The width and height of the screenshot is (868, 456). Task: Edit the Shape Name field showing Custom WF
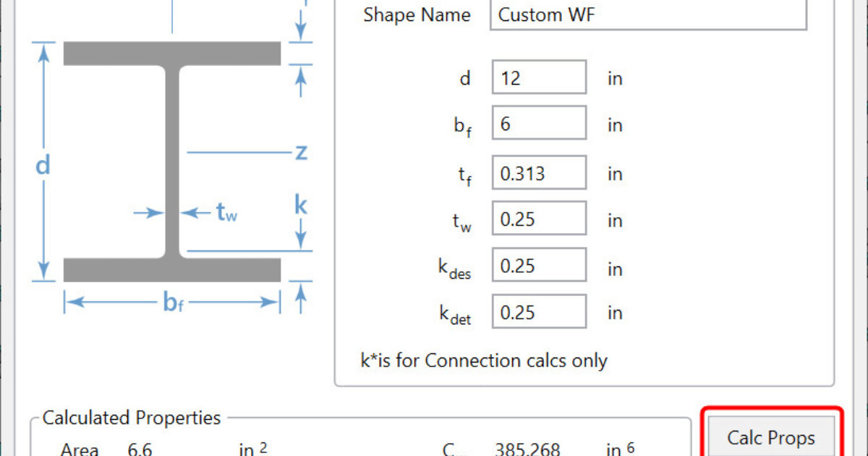[647, 14]
